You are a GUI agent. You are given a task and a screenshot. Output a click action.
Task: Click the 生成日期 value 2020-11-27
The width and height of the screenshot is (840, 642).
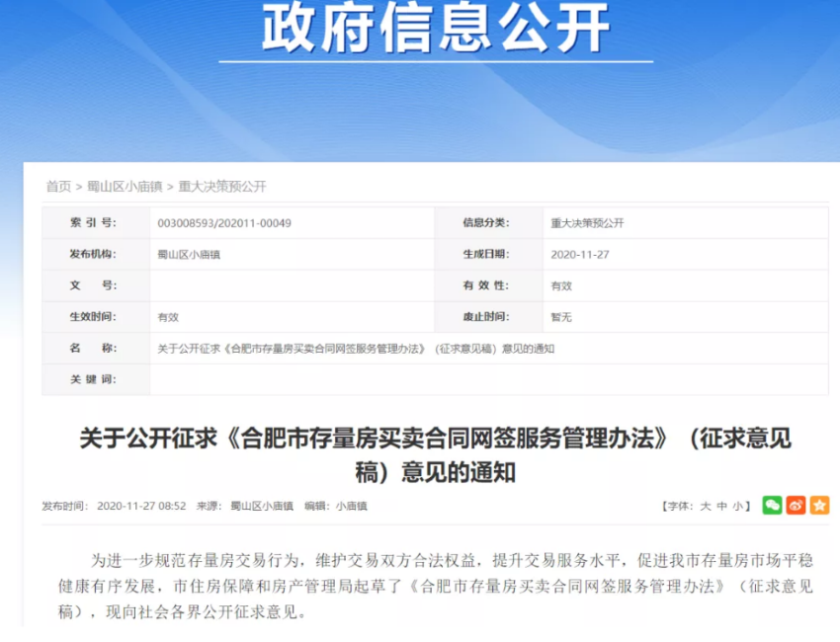580,255
